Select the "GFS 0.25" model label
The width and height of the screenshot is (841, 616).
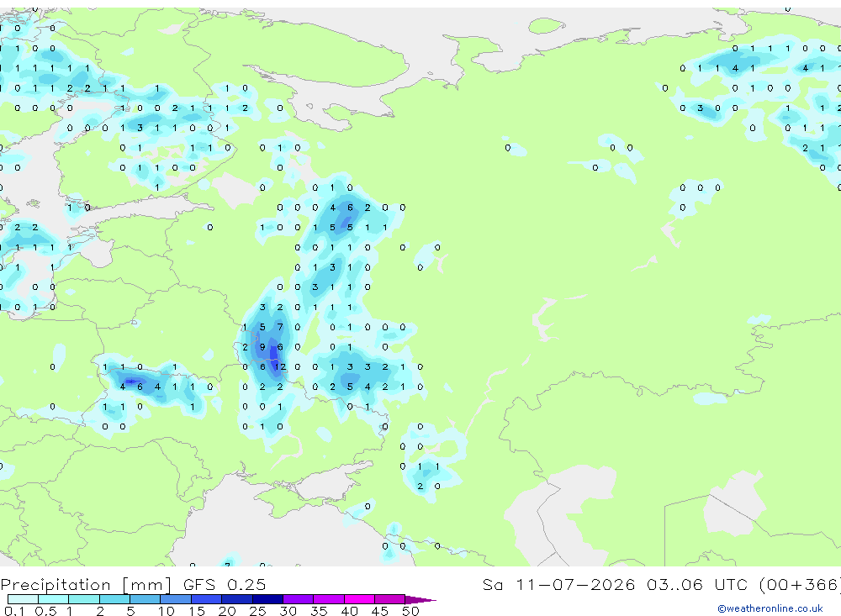pos(225,584)
